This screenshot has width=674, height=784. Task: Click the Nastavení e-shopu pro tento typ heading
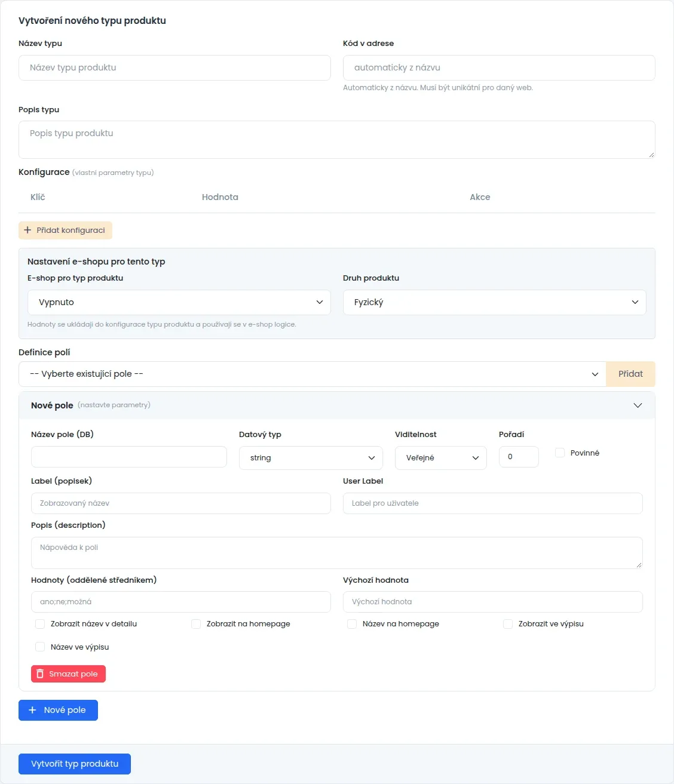96,262
